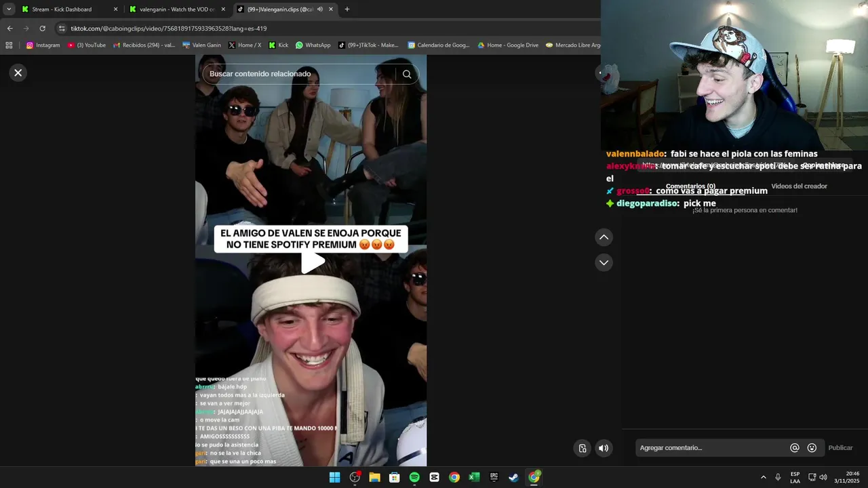Click the Publicar button
This screenshot has width=868, height=488.
point(840,448)
